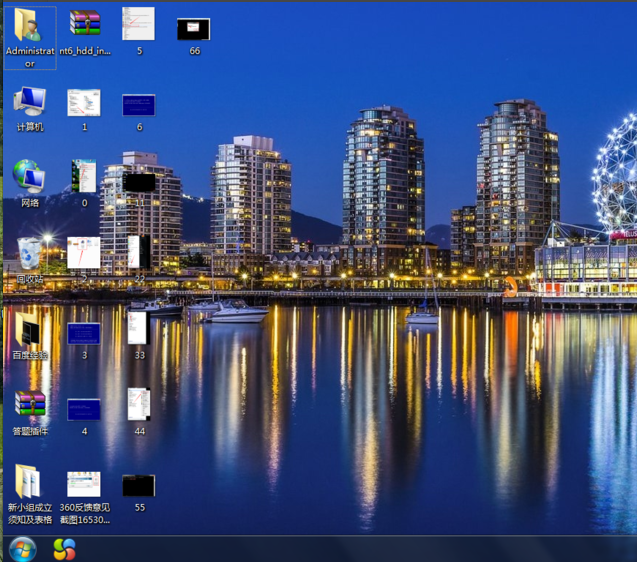
Task: Select the image file named 1
Action: (x=84, y=102)
